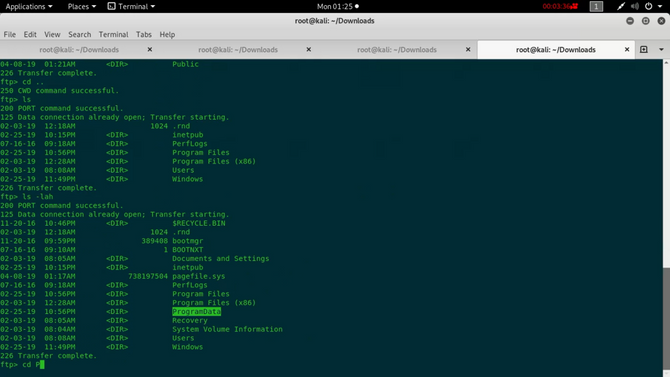
Task: Open the Search menu
Action: pyautogui.click(x=79, y=34)
